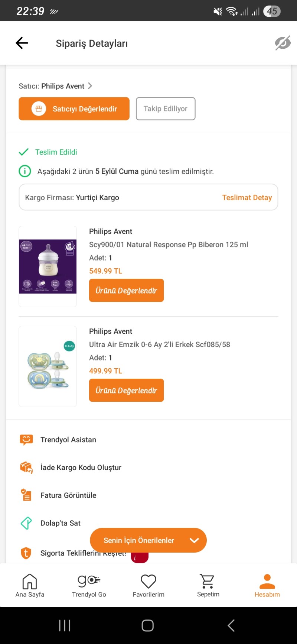
Task: Tap the Dolap'ta Sat tag icon
Action: click(26, 523)
